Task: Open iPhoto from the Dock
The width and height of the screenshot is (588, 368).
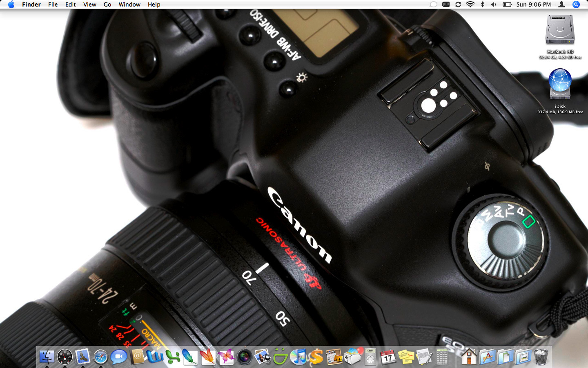Action: (x=262, y=357)
